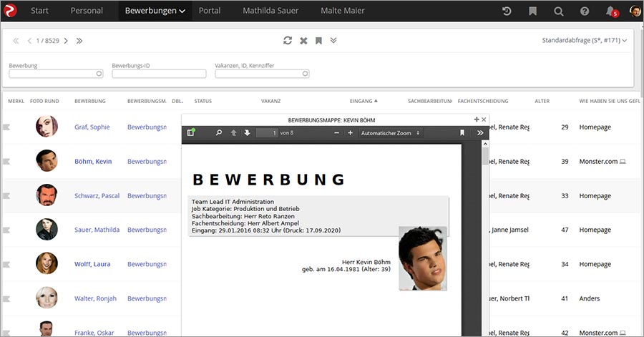Click the Bewerbung filter input field

56,74
